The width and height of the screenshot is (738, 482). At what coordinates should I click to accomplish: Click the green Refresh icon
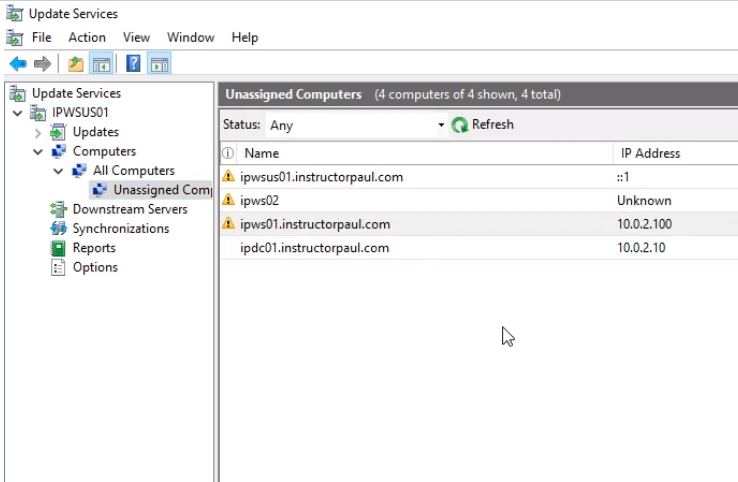[x=460, y=125]
